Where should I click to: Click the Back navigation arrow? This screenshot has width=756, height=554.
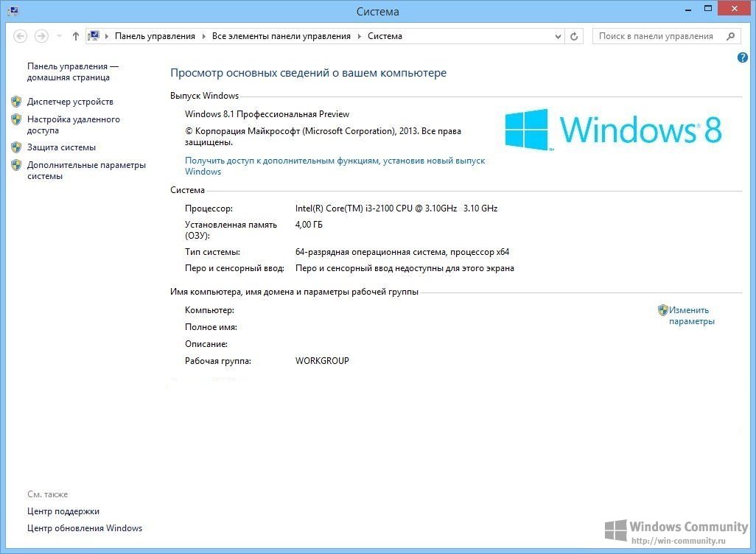[20, 36]
